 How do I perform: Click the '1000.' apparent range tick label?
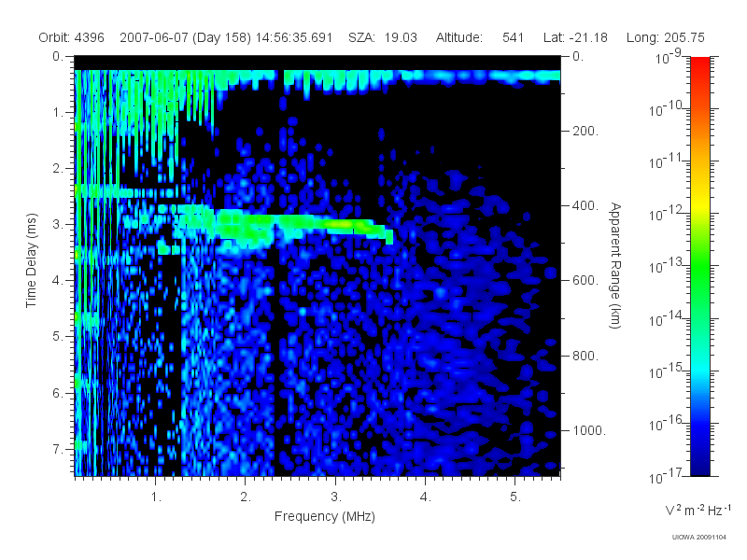(589, 430)
